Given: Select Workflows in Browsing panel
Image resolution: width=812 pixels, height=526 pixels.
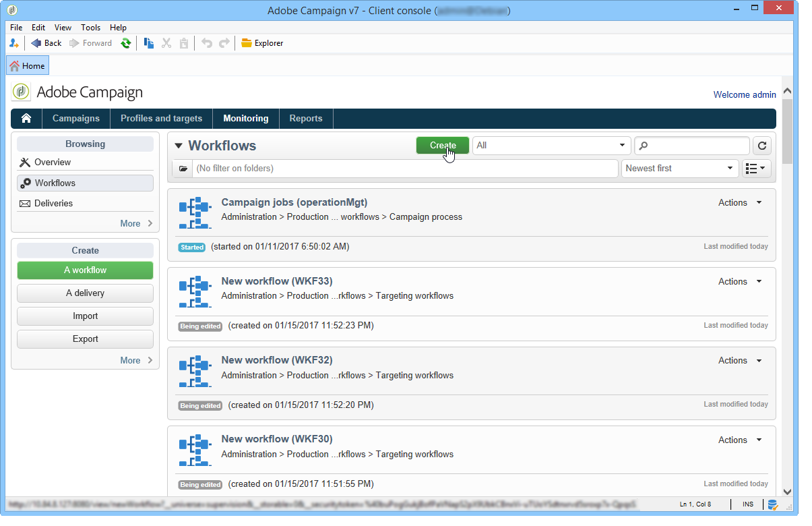Looking at the screenshot, I should tap(85, 183).
